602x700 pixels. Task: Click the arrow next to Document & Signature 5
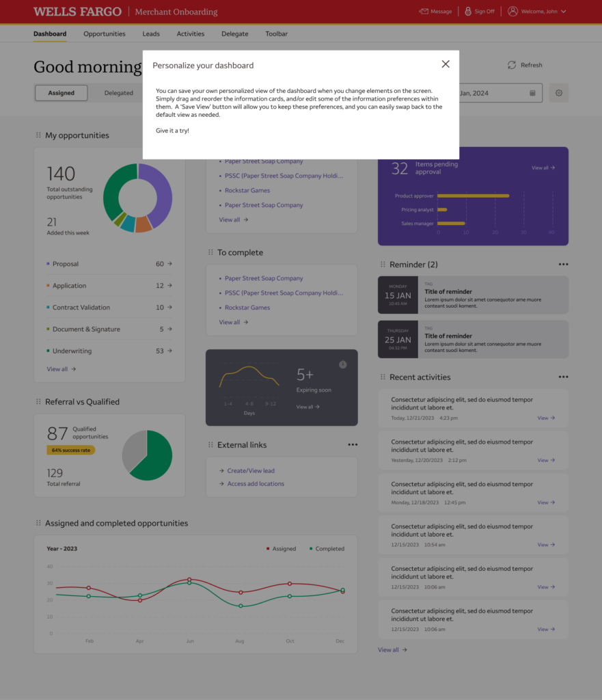[169, 329]
